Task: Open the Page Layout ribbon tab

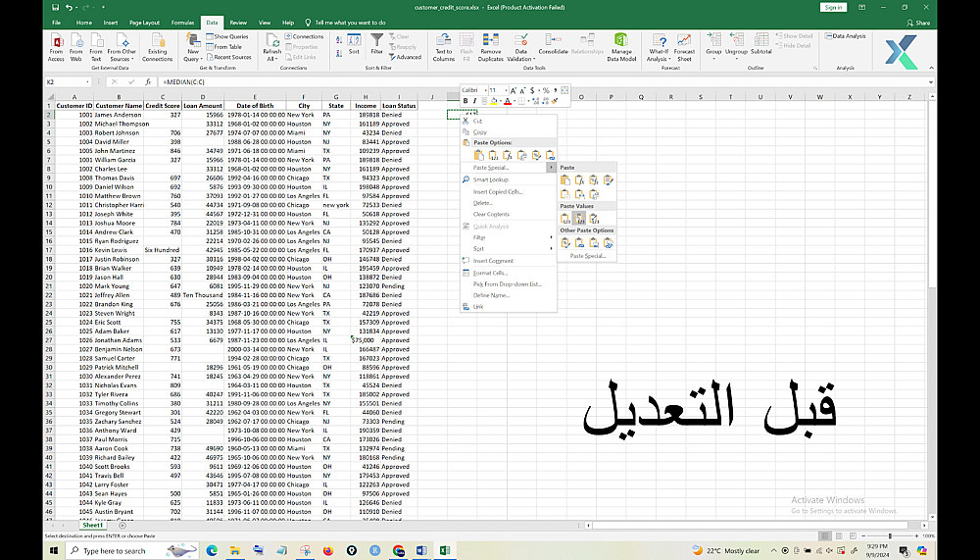Action: click(x=144, y=23)
